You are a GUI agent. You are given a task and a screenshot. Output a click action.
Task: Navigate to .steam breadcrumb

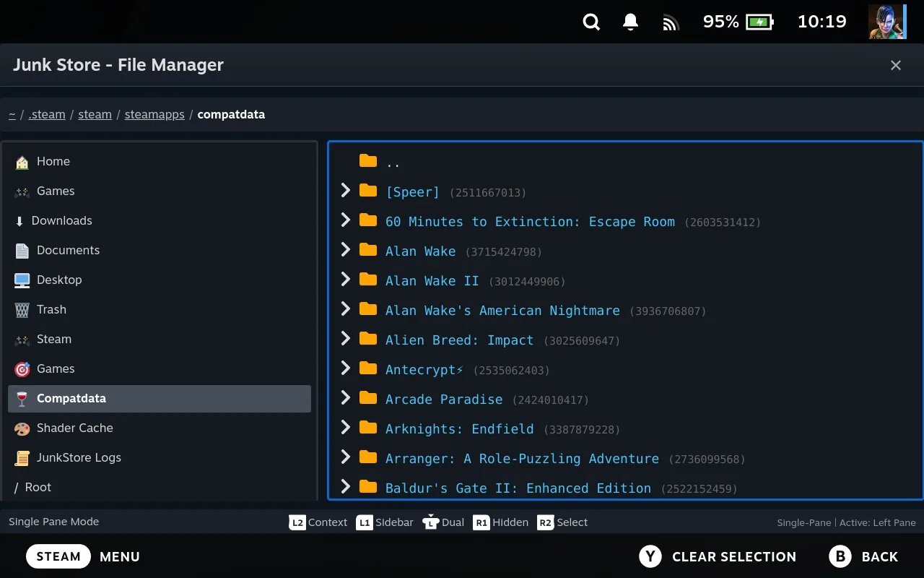[x=47, y=114]
